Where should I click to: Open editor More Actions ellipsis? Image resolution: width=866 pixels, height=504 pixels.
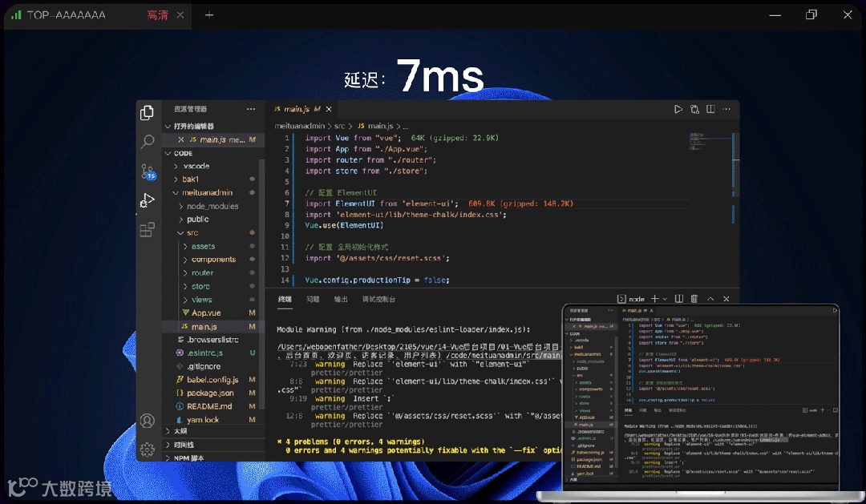(x=726, y=109)
